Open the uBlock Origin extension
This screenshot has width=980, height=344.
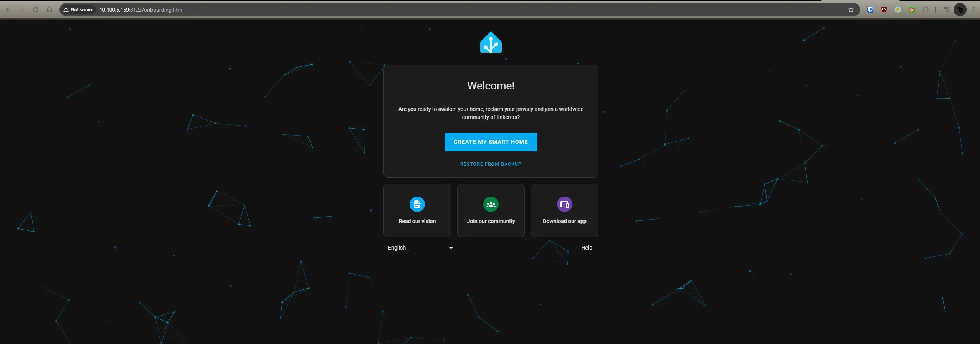click(884, 10)
